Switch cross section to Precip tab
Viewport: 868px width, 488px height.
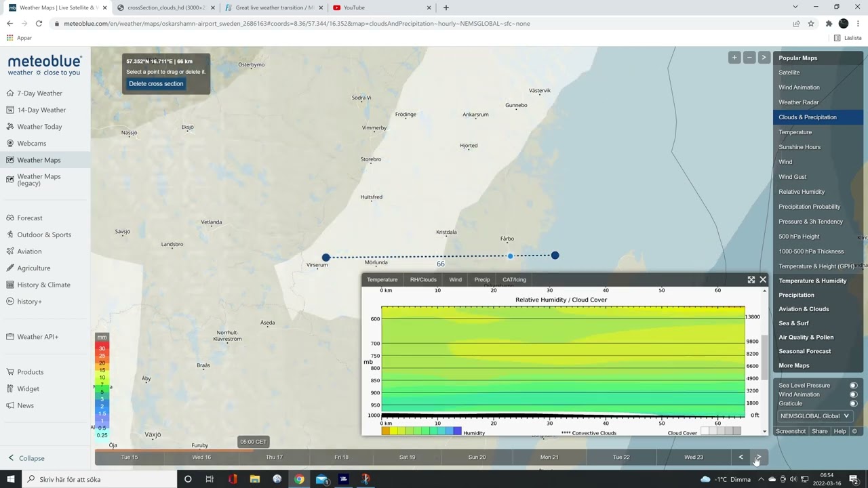[x=482, y=279]
